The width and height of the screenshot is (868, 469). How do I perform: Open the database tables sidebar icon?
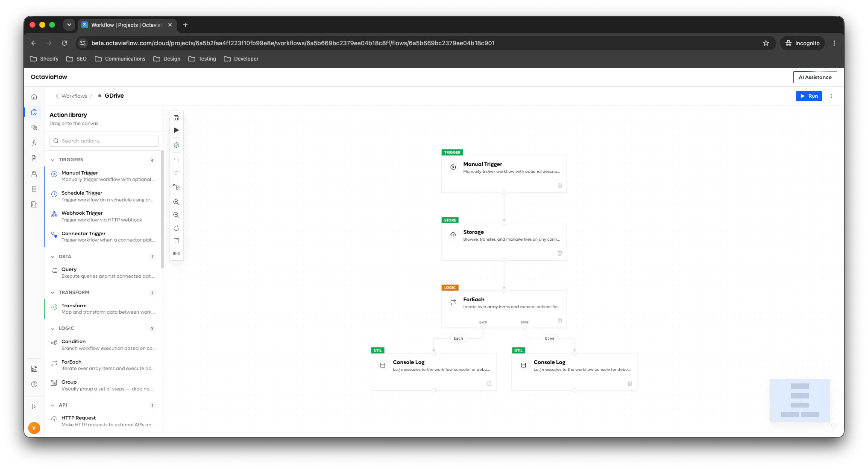(34, 189)
